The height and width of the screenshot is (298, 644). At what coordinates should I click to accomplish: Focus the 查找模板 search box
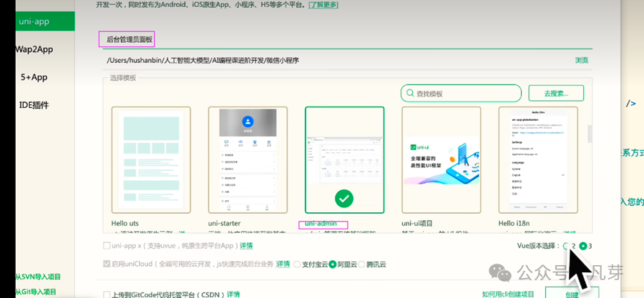point(461,94)
